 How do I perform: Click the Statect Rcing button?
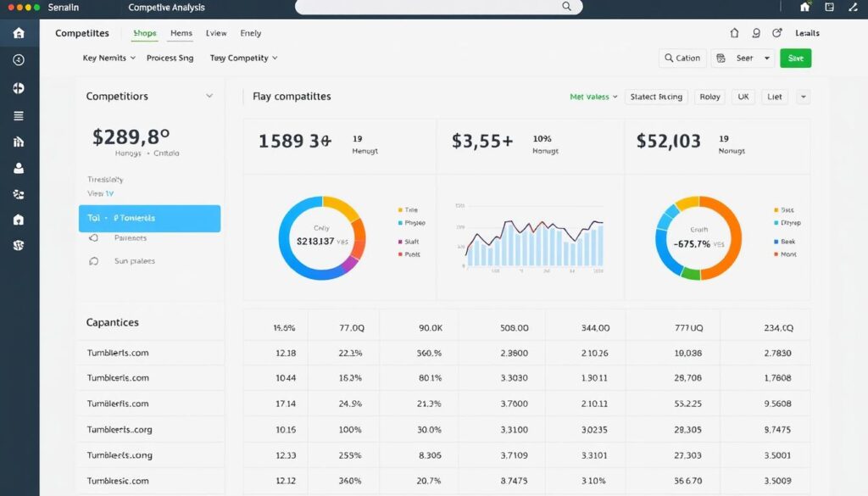click(x=656, y=97)
